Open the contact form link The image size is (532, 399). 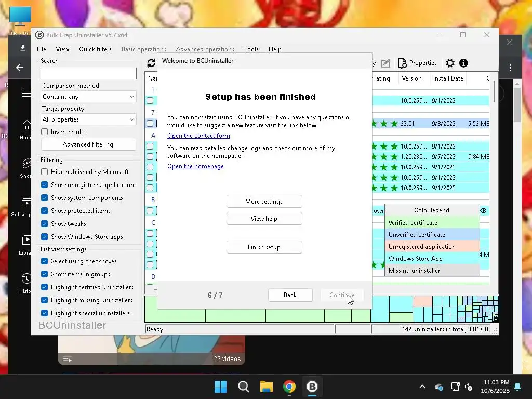pos(198,136)
